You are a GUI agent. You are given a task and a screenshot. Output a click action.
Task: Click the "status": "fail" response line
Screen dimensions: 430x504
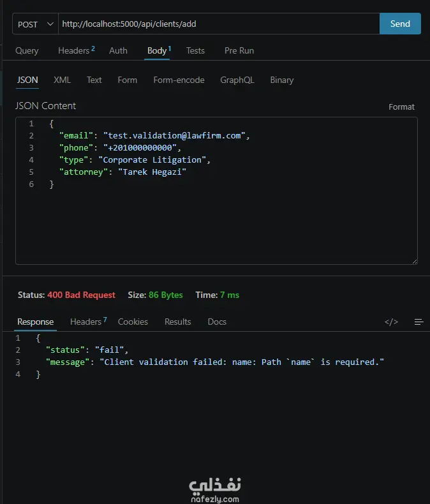(x=87, y=350)
